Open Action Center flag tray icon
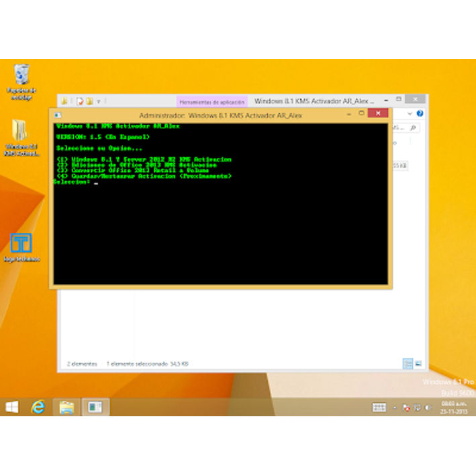476x476 pixels. [x=406, y=408]
